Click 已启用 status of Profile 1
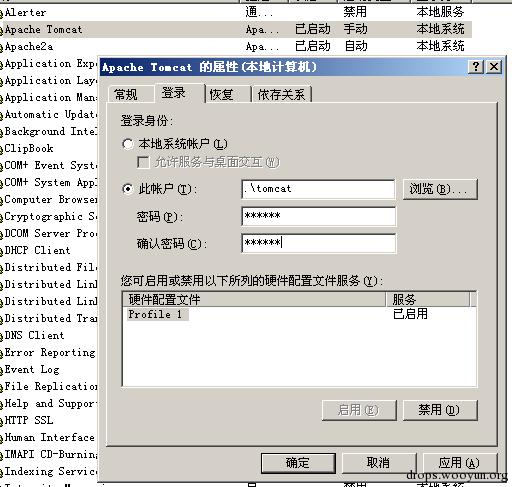Screen dimensions: 512x487 point(410,314)
